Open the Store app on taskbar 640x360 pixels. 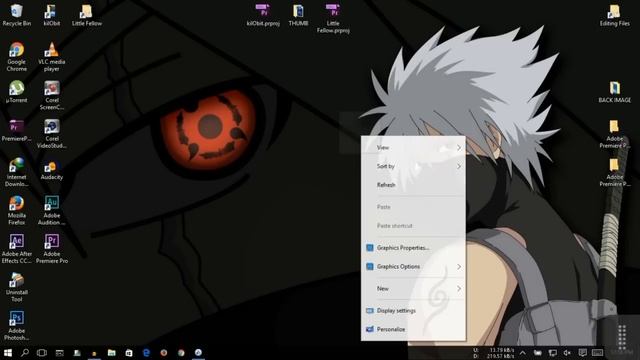click(129, 353)
